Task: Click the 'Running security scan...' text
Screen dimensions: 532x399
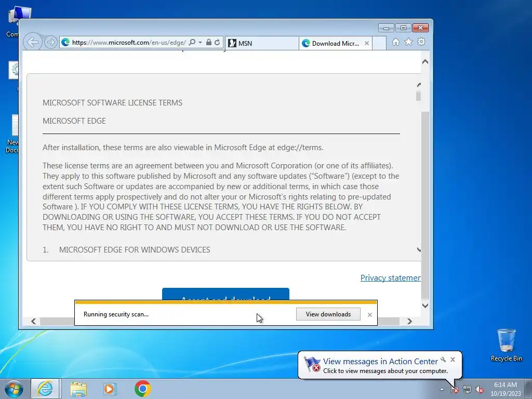Action: (x=116, y=314)
